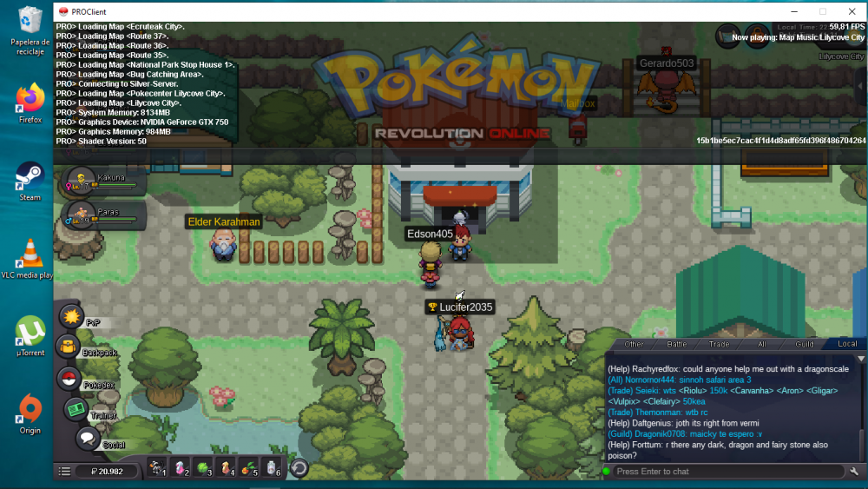
Task: Use the potion in hotbar slot 2
Action: (x=181, y=469)
